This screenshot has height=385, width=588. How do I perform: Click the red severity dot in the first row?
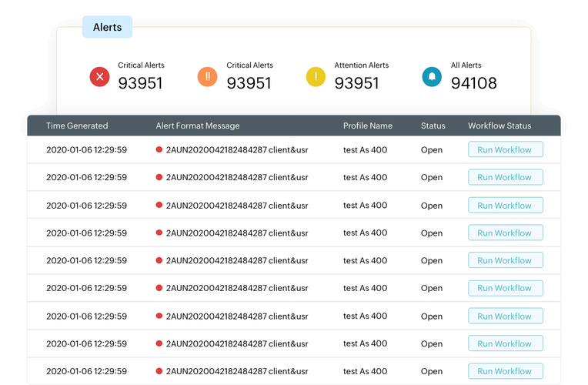[x=159, y=150]
